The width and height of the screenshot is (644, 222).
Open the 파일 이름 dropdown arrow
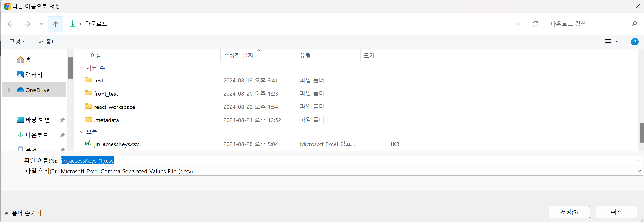click(639, 160)
